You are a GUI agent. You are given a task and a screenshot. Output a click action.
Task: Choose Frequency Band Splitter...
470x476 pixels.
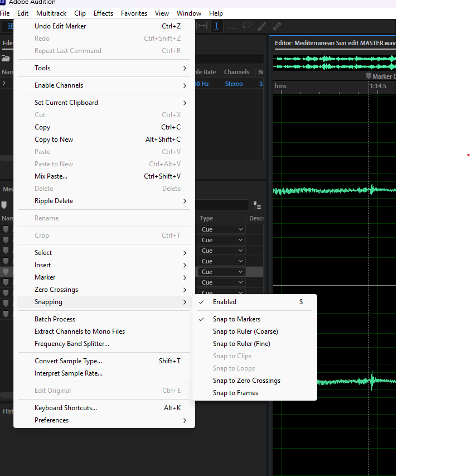pyautogui.click(x=104, y=344)
